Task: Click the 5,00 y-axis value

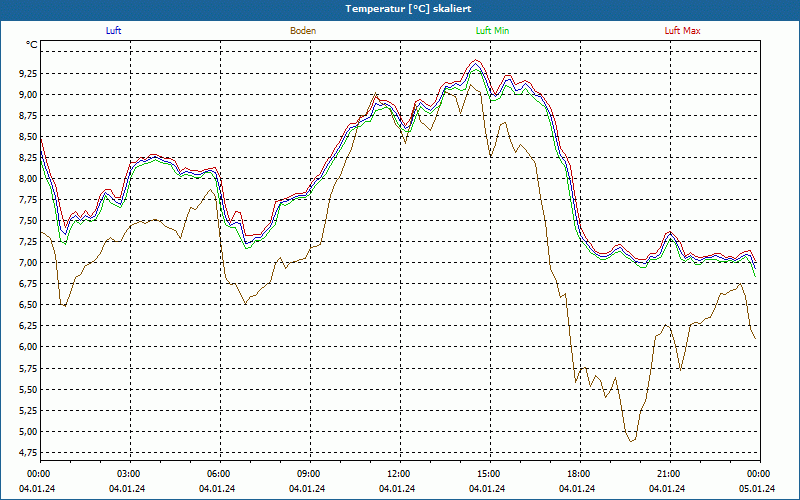Action: (x=28, y=432)
